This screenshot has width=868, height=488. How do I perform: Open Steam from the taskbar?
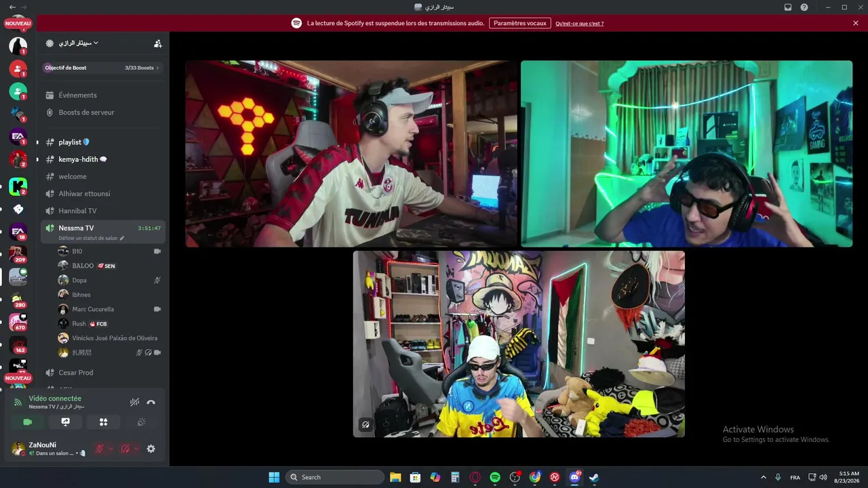tap(594, 477)
